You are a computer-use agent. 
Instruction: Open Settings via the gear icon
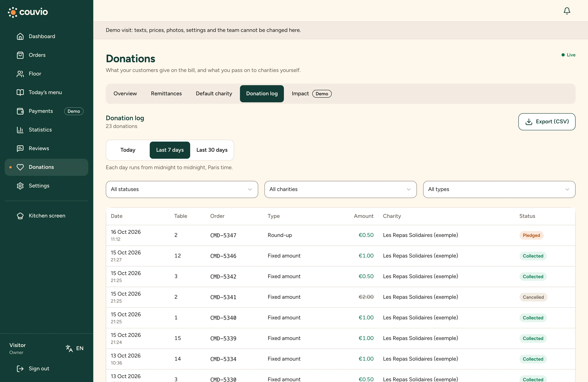pos(20,186)
